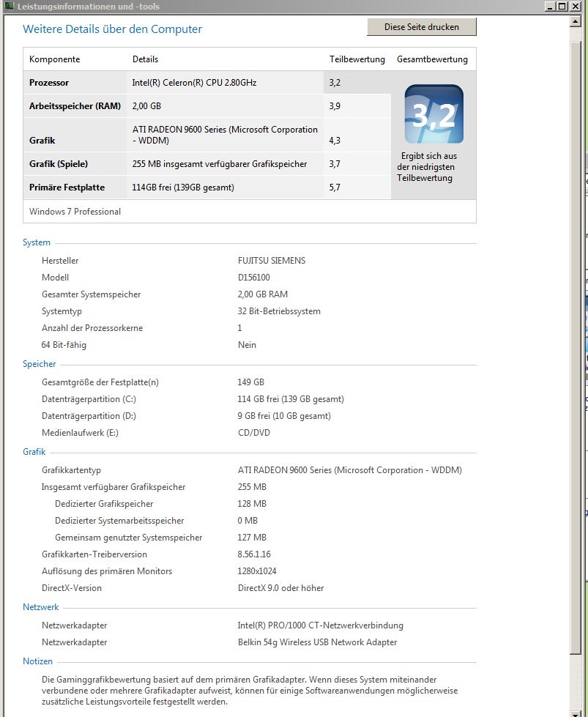Click the Speicher section heading
Viewport: 588px width, 717px height.
40,364
